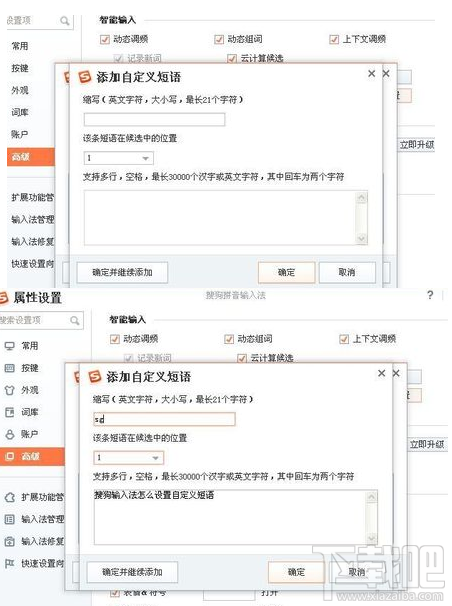Click Sogou logo in the dialog containing sd
Image resolution: width=452 pixels, height=606 pixels.
pyautogui.click(x=95, y=376)
